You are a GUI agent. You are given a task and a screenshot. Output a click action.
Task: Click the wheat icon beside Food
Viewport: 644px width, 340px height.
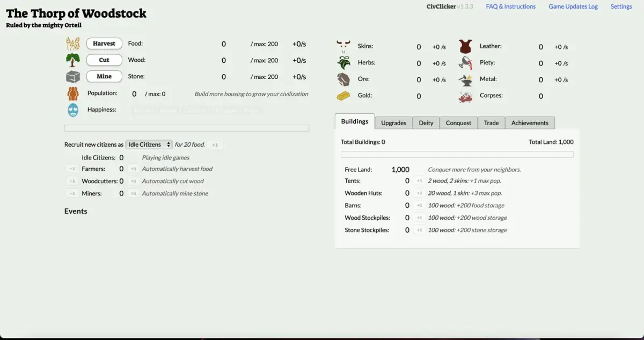tap(72, 44)
